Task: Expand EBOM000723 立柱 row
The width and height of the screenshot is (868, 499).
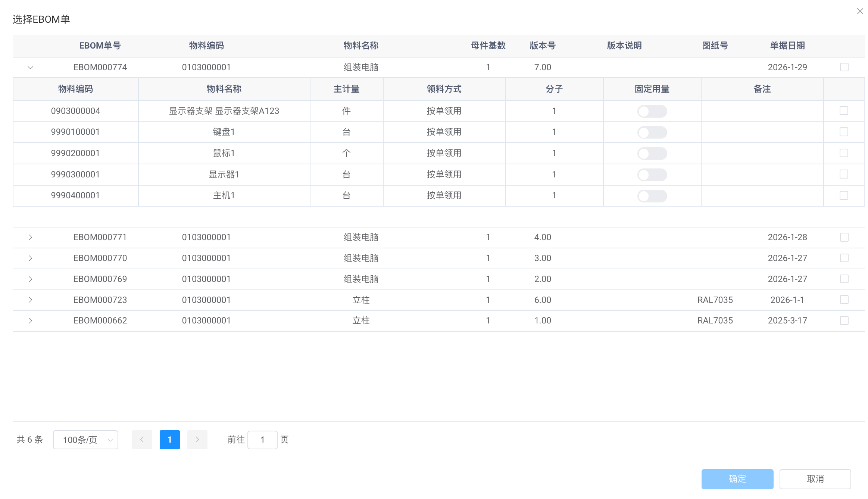Action: click(x=31, y=300)
